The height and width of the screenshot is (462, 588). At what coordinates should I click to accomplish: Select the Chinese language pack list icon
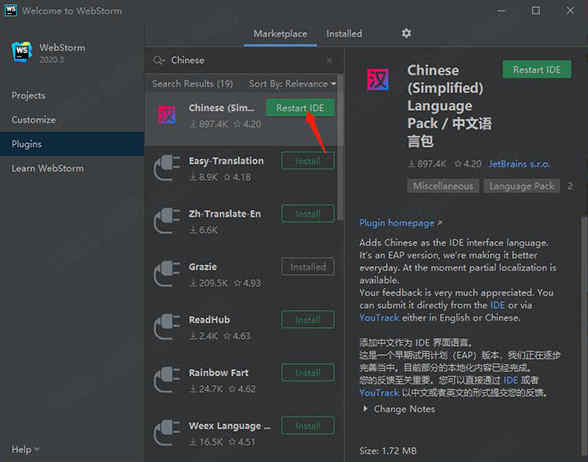(x=167, y=115)
